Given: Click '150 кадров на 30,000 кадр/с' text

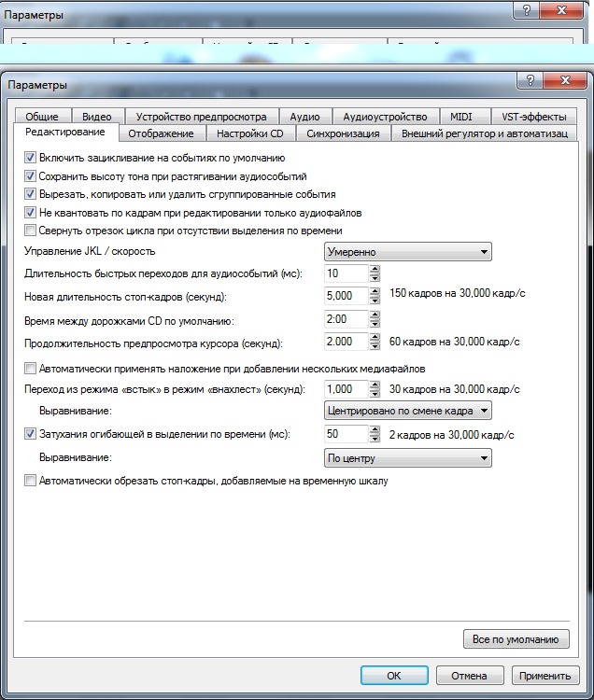Looking at the screenshot, I should tap(458, 293).
